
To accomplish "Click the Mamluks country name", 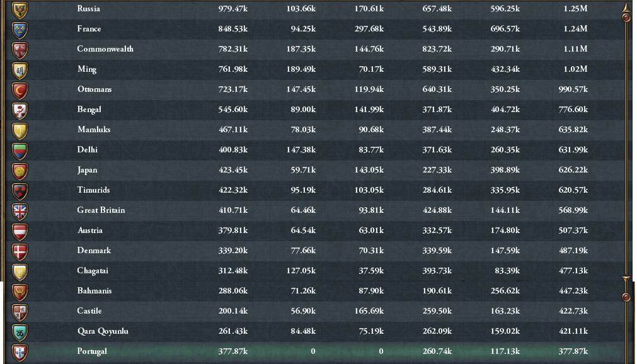I will coord(94,130).
